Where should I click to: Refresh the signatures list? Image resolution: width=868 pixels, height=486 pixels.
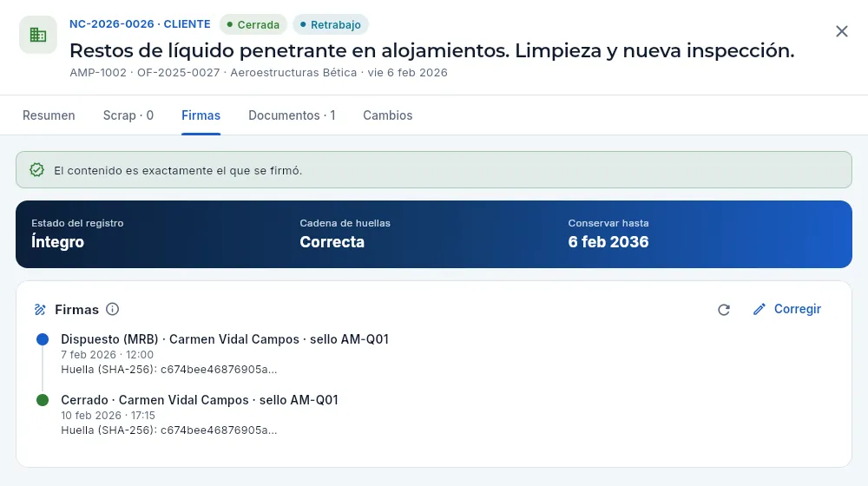tap(724, 310)
